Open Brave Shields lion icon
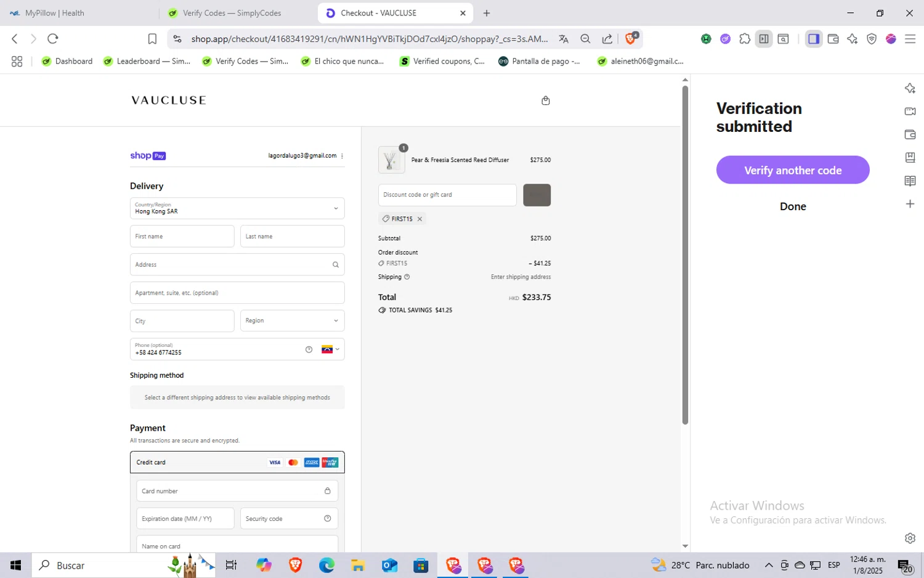This screenshot has width=924, height=578. 631,38
